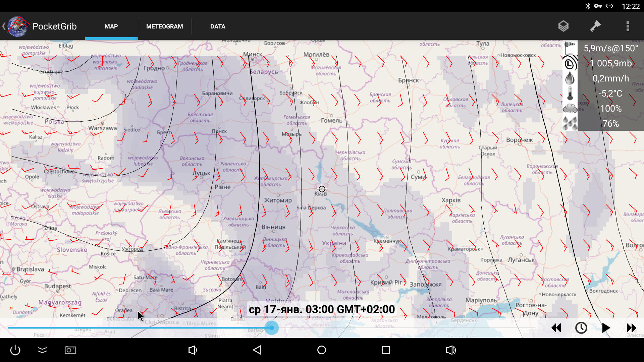Tap the wind flag icon
The width and height of the screenshot is (644, 362).
click(570, 48)
